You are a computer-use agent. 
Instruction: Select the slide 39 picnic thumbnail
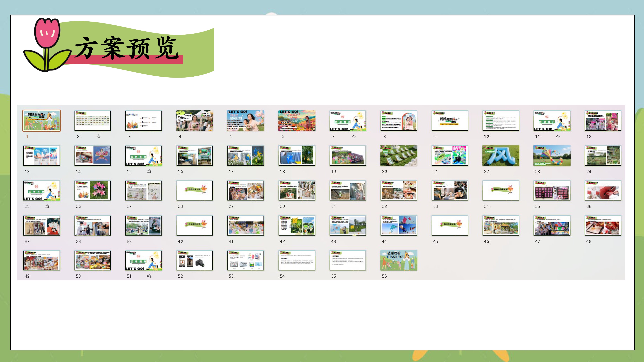pos(144,225)
